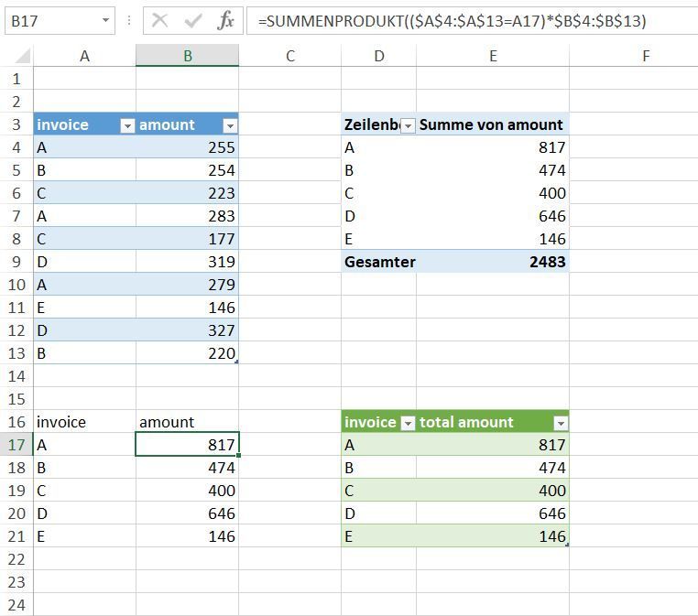698x616 pixels.
Task: Click the 'Gesamter' total row label
Action: [380, 262]
